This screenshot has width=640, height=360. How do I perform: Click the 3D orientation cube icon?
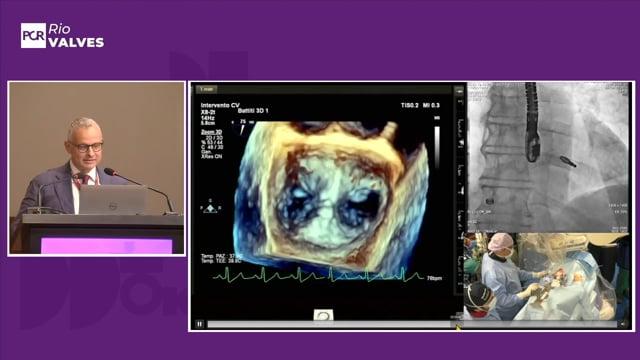[210, 208]
